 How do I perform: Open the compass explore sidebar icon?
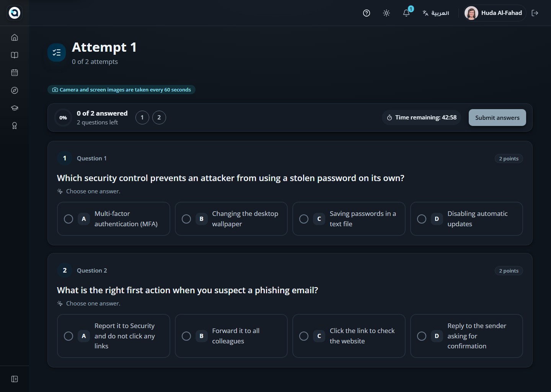point(15,90)
